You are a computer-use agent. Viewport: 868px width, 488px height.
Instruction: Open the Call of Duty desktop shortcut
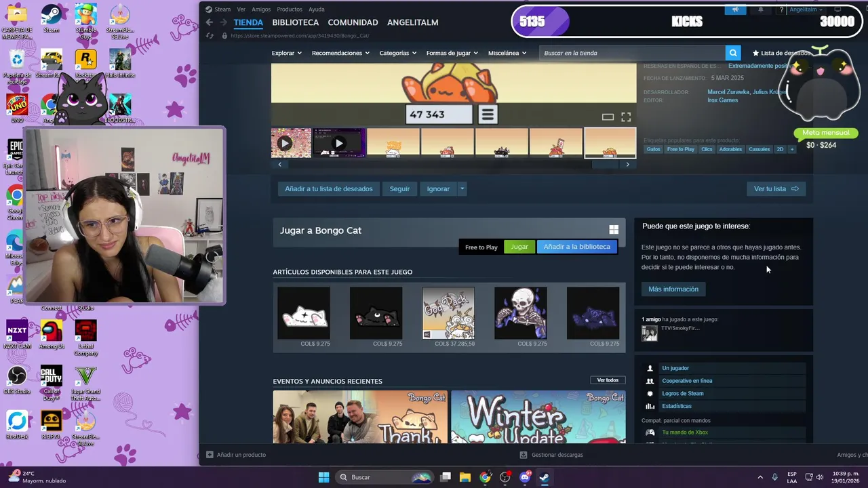[x=51, y=383]
